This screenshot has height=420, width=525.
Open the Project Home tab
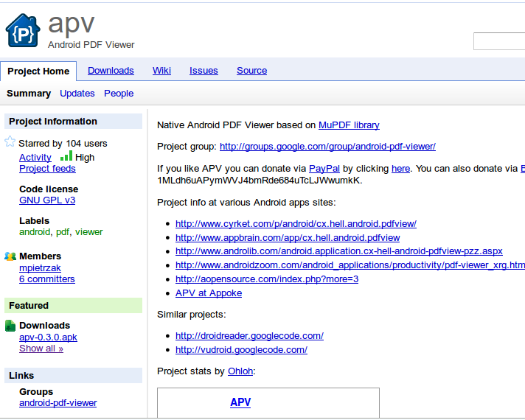(38, 71)
